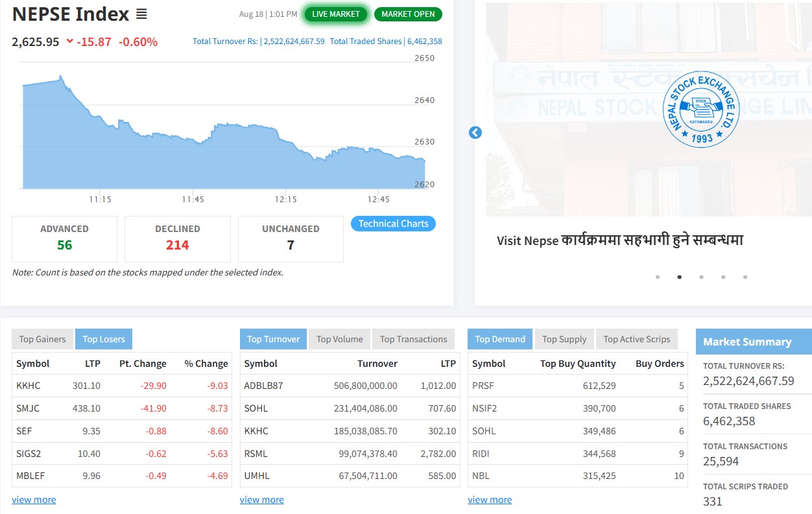The width and height of the screenshot is (812, 514).
Task: Click the LIVE MARKET button
Action: point(336,14)
